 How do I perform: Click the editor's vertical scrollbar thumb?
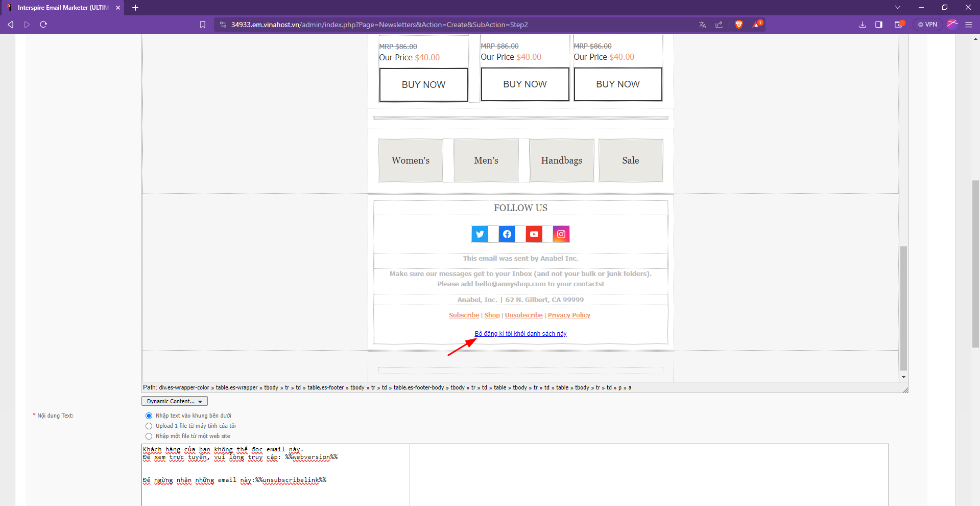tap(903, 307)
